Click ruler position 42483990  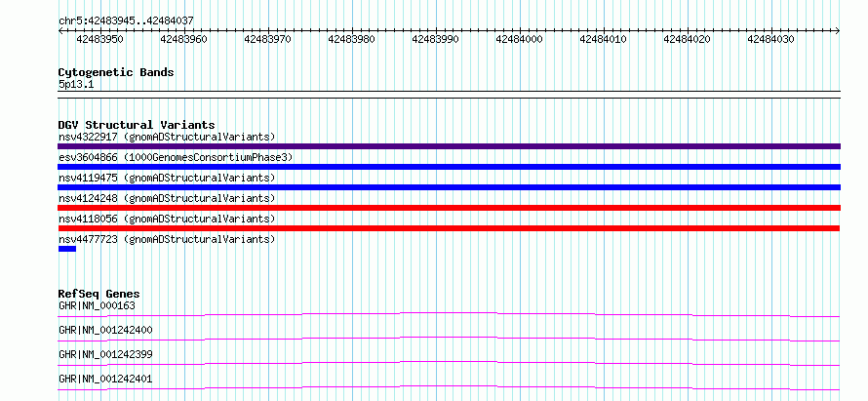tap(436, 39)
